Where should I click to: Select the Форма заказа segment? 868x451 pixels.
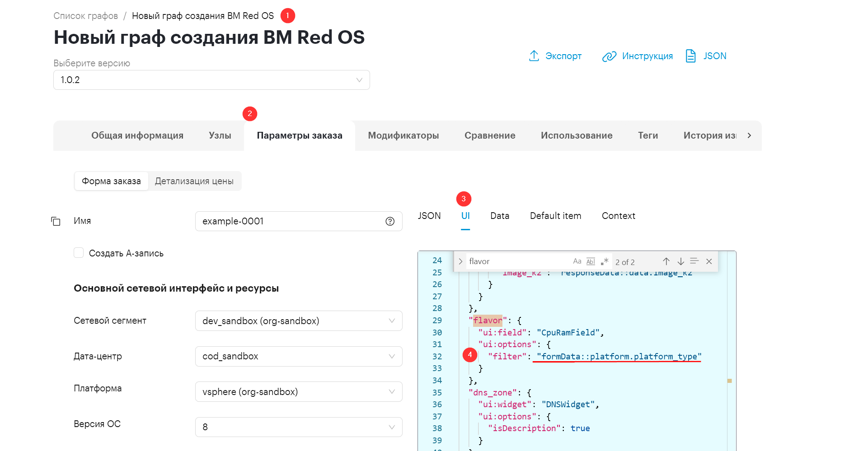pos(111,181)
